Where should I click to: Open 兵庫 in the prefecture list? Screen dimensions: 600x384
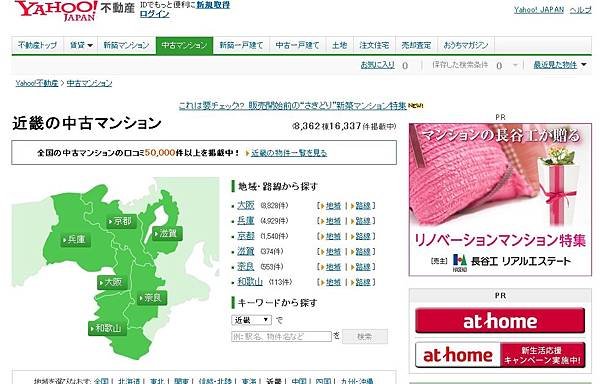tap(246, 221)
